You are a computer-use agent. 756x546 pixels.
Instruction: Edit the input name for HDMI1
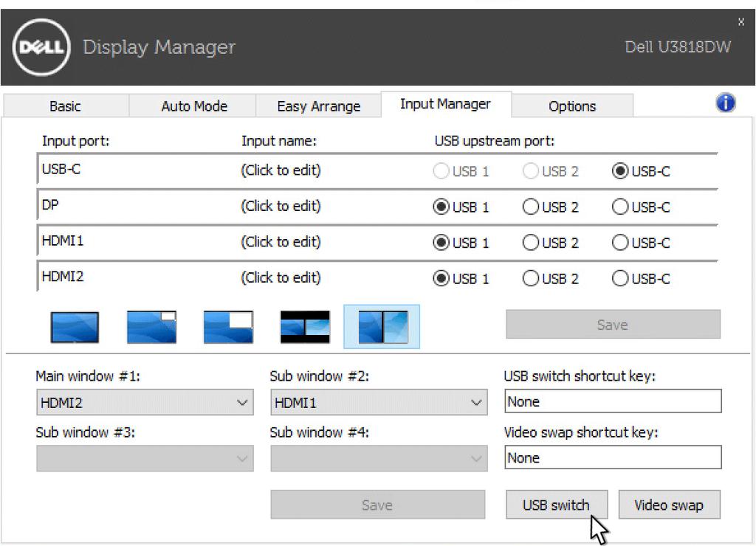pos(281,242)
